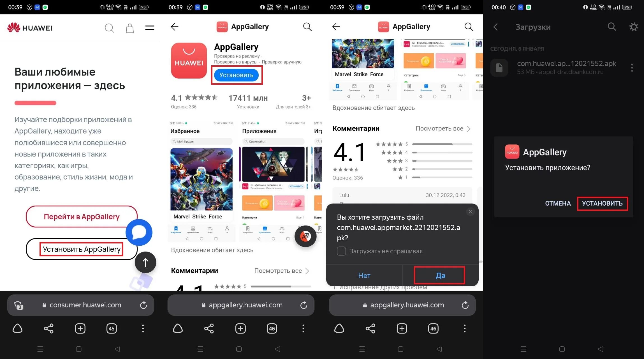Tap the scroll-to-top arrow button
This screenshot has width=644, height=359.
tap(145, 263)
